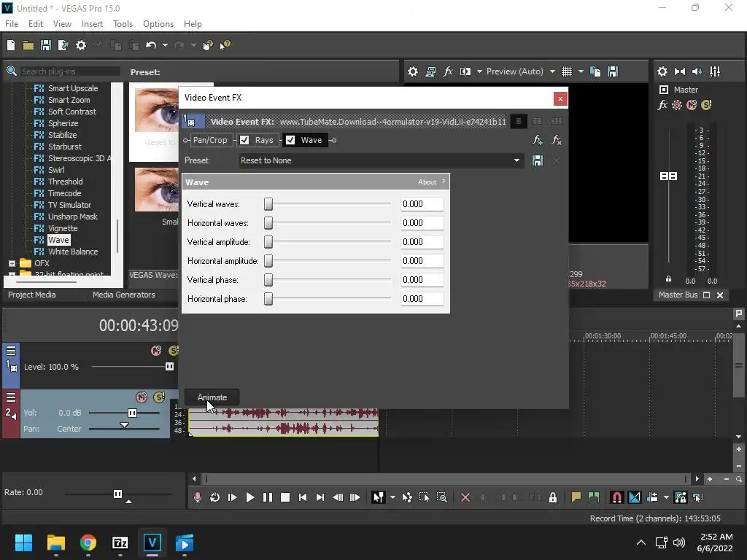Toggle Enable Snapping magnet icon
This screenshot has width=747, height=560.
coord(616,497)
